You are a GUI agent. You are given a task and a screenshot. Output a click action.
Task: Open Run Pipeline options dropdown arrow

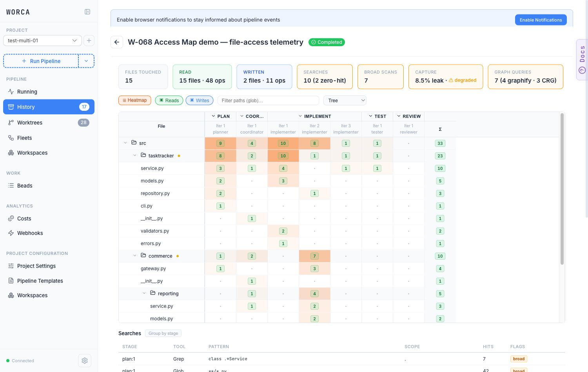[x=86, y=61]
